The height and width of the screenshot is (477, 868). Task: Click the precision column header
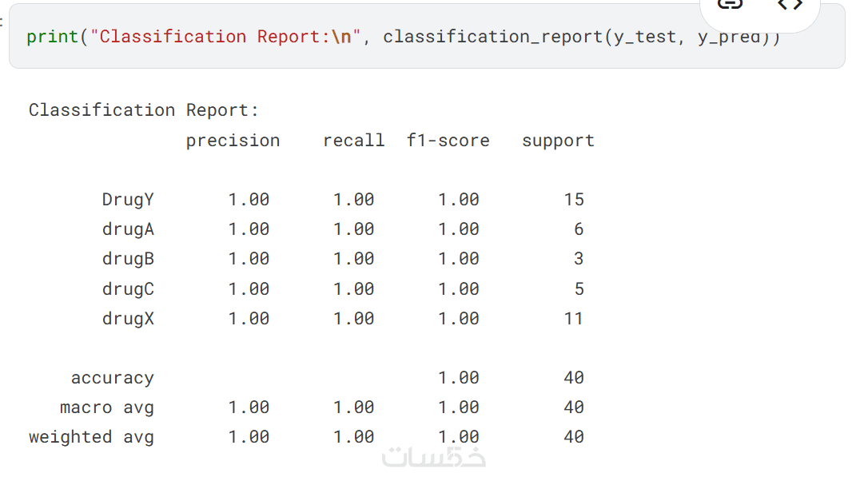[233, 141]
